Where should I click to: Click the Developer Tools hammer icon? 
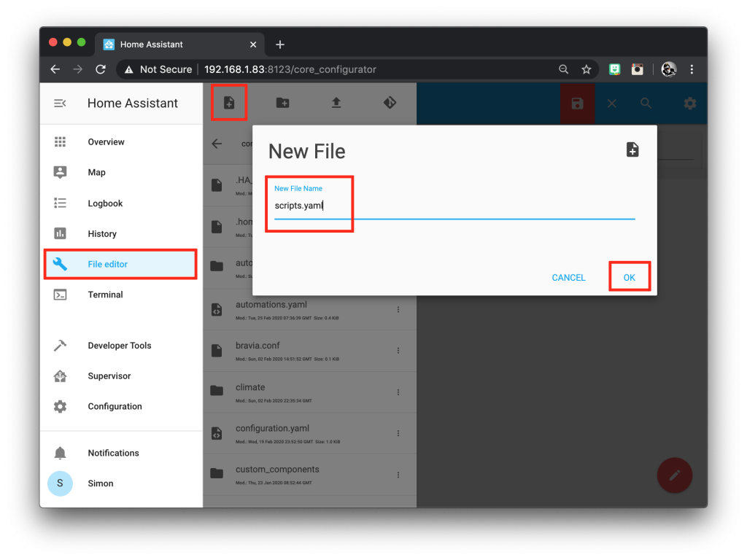pos(60,345)
